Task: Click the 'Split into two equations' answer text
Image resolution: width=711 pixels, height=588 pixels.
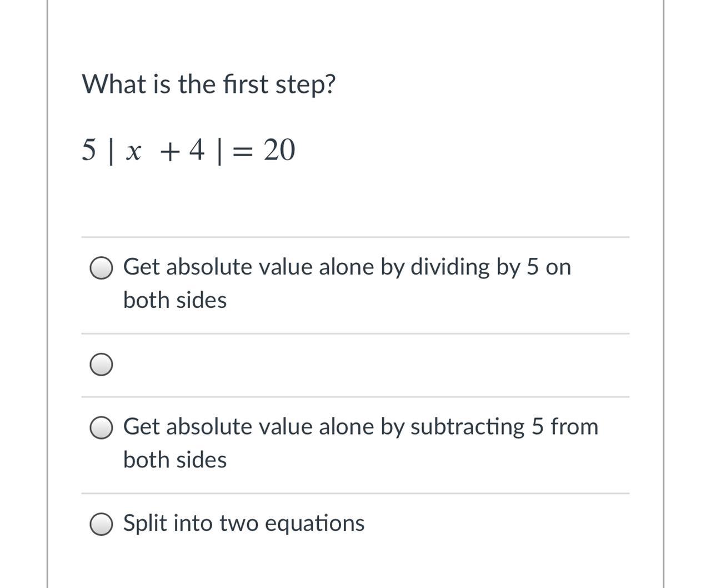Action: click(x=243, y=524)
